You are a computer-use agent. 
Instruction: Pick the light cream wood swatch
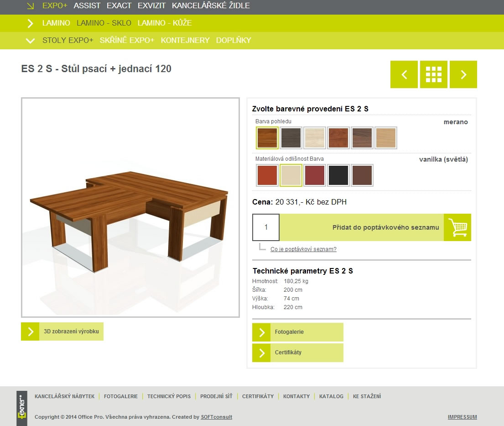[315, 138]
